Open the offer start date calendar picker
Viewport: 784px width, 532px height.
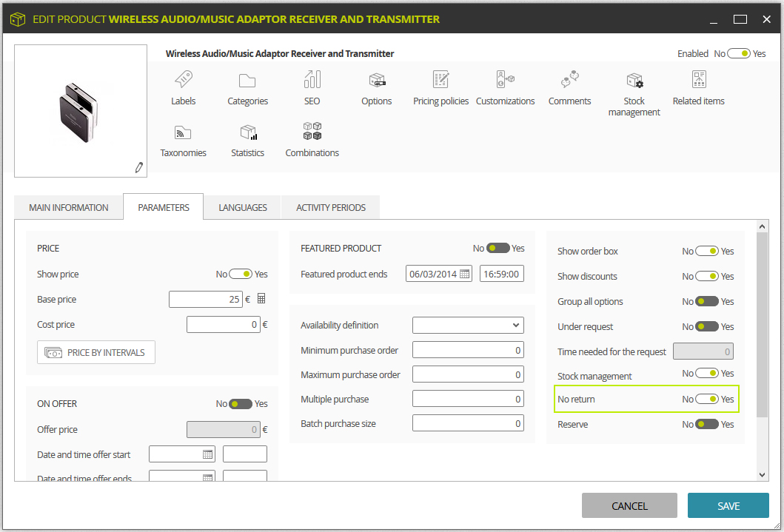click(x=207, y=454)
